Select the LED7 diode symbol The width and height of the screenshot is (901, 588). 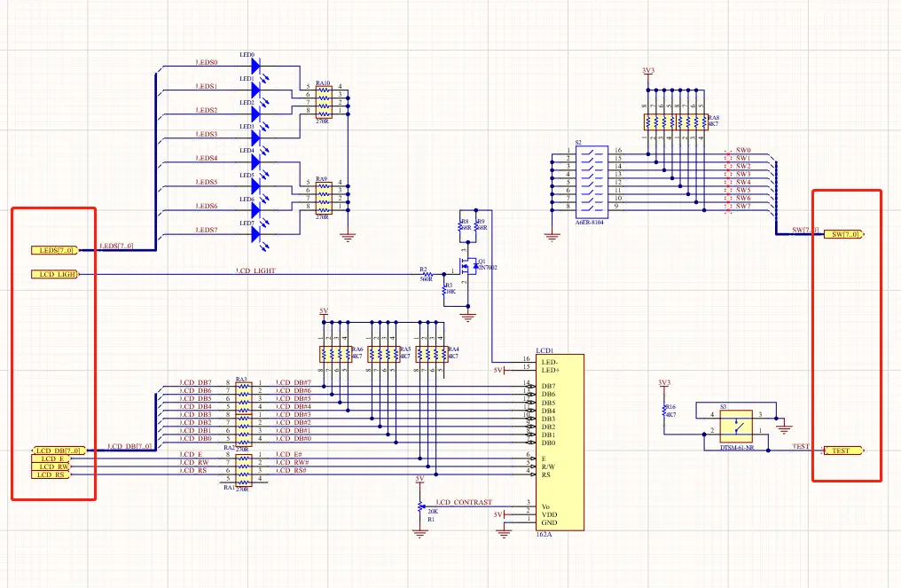(x=256, y=234)
